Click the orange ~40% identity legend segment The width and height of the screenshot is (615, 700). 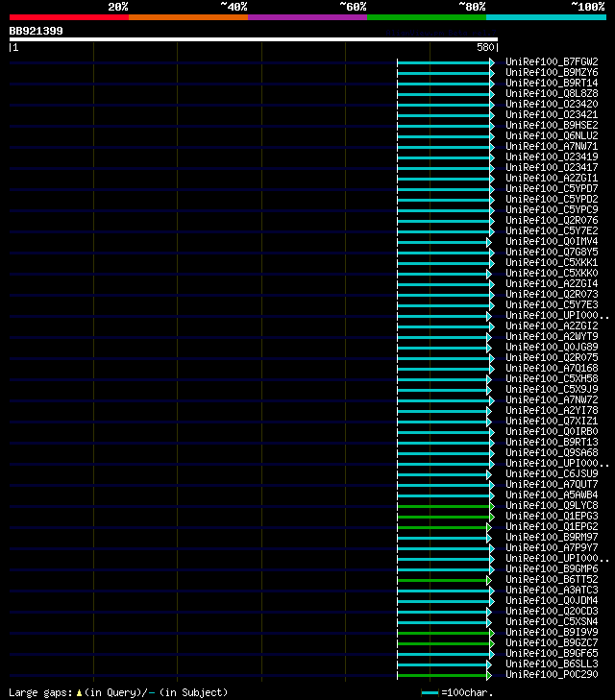tap(188, 17)
